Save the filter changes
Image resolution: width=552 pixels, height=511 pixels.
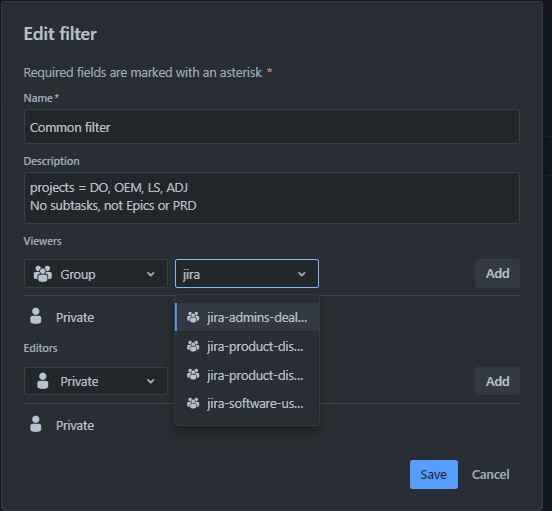click(434, 474)
